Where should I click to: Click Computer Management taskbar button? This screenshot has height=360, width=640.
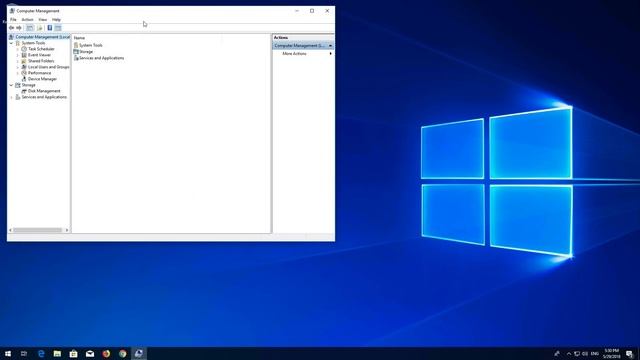click(x=139, y=353)
